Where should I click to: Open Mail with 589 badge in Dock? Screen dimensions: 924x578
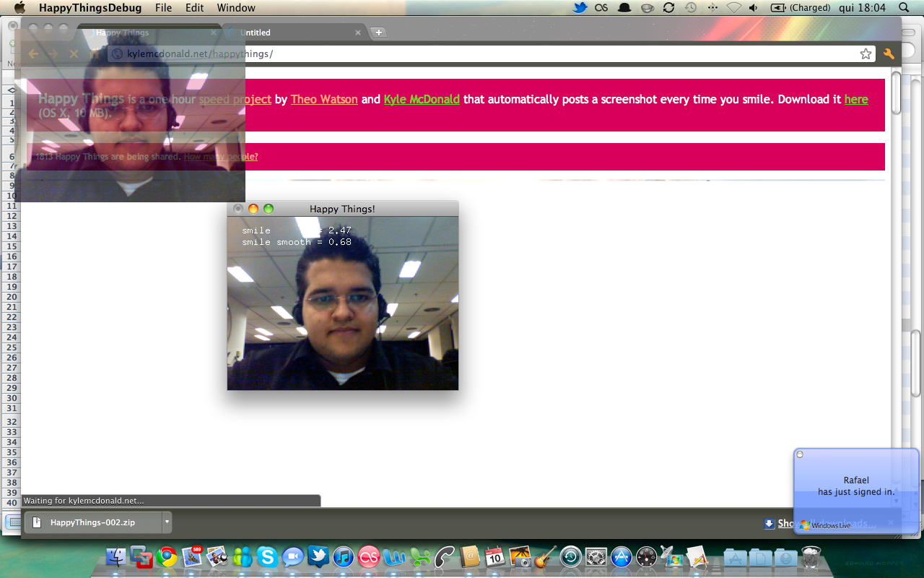pos(192,556)
